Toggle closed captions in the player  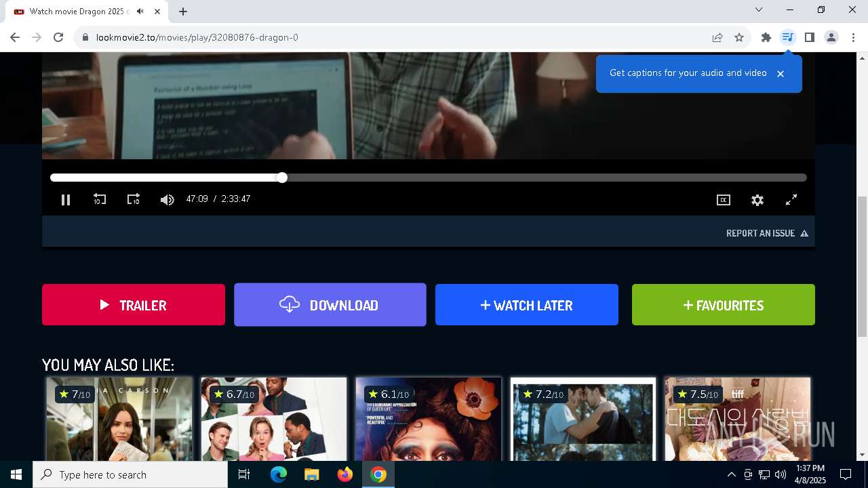point(724,200)
